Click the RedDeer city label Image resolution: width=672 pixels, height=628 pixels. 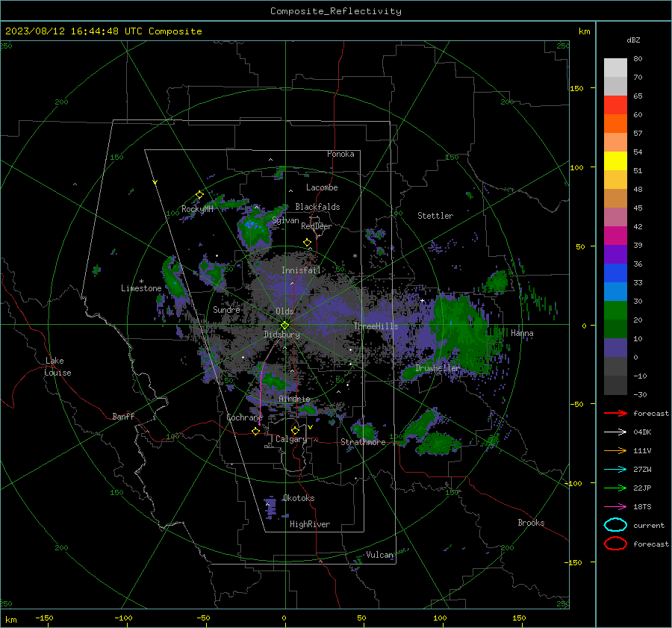pos(317,226)
